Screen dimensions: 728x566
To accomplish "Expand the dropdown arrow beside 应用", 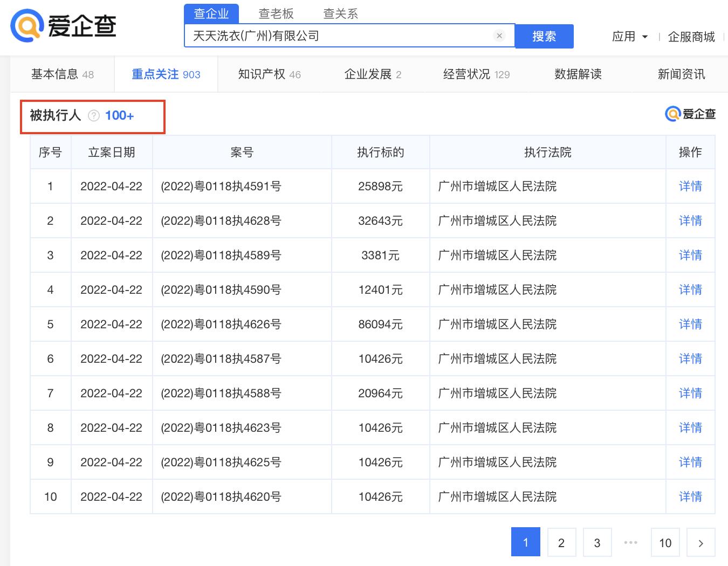I will [x=645, y=37].
